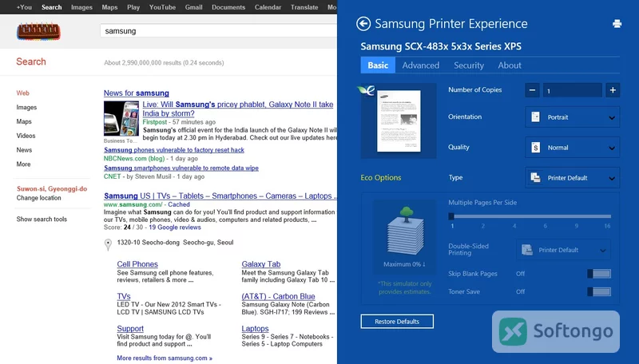
Task: Increase number of copies with plus button
Action: 613,90
